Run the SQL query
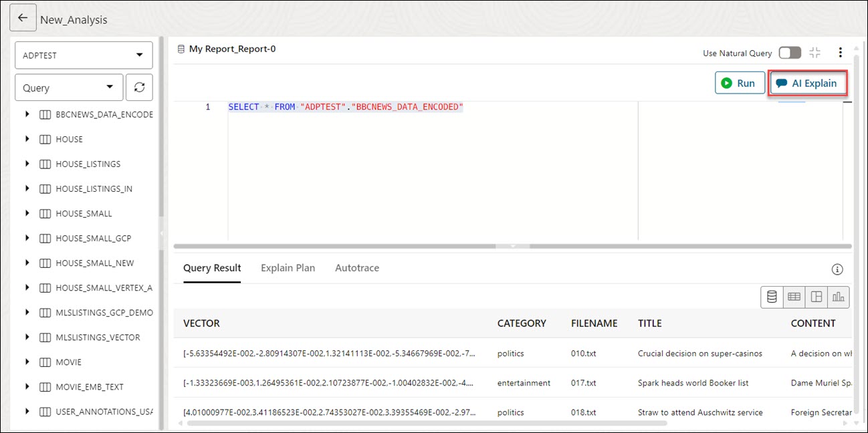Viewport: 868px width, 433px height. click(740, 84)
